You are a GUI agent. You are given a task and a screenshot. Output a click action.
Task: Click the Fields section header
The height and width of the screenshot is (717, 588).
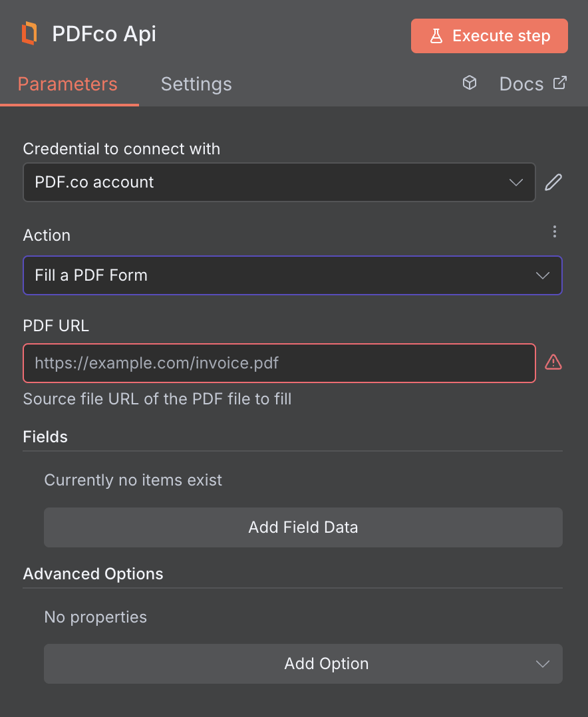click(x=45, y=437)
